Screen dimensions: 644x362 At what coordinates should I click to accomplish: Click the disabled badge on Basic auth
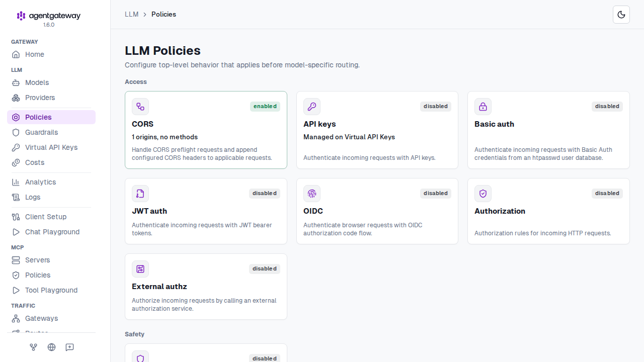click(x=607, y=107)
